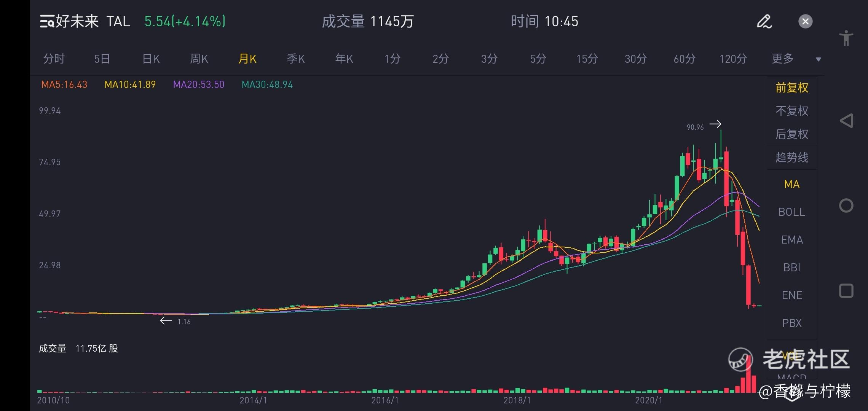Tap the candlestick at the 90.96 peak
Image resolution: width=868 pixels, height=411 pixels.
[721, 147]
